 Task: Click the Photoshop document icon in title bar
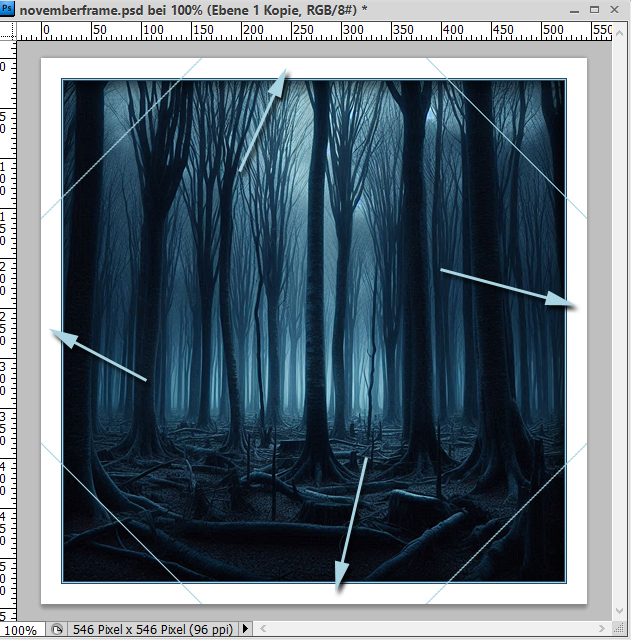click(9, 9)
